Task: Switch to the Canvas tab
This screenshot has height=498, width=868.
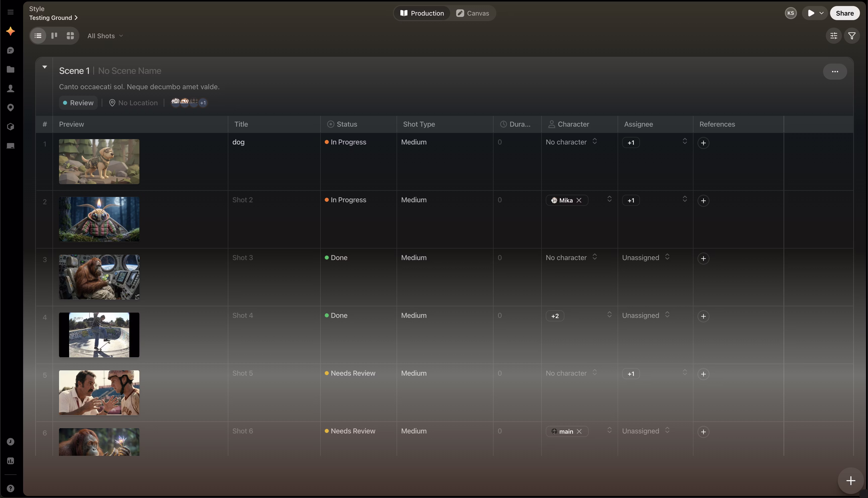Action: [472, 13]
